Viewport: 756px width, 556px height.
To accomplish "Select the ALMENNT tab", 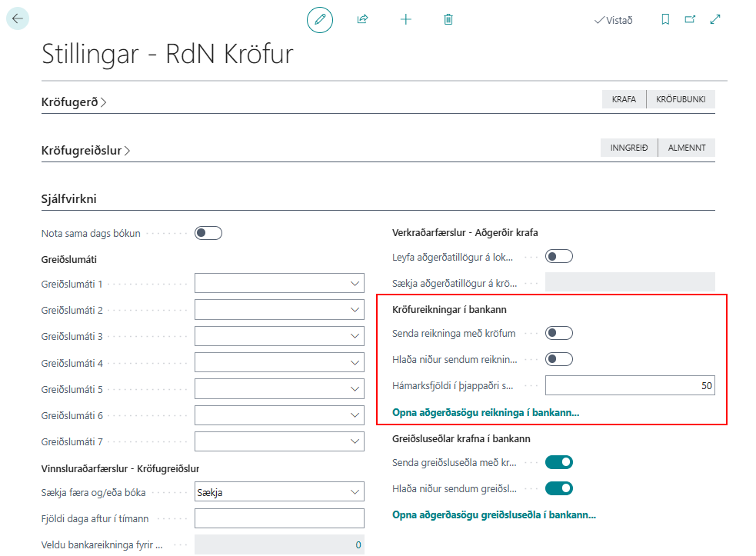I will pos(687,148).
